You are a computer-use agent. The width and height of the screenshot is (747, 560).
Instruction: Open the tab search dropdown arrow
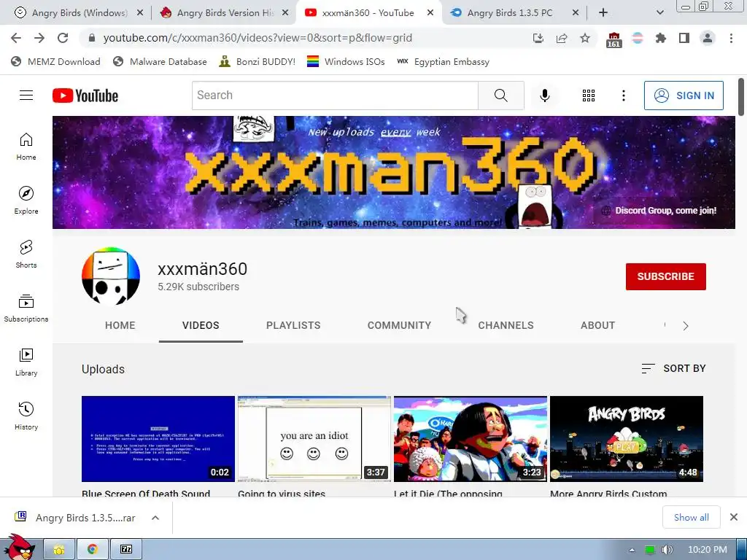(659, 13)
